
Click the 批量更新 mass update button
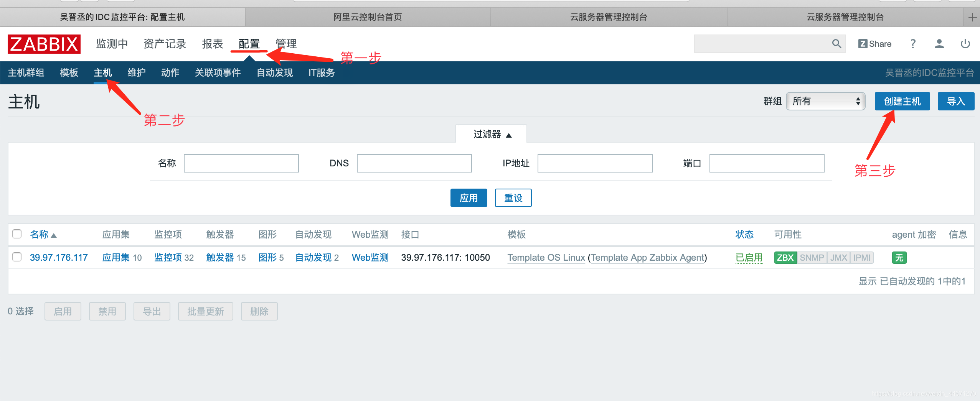206,311
